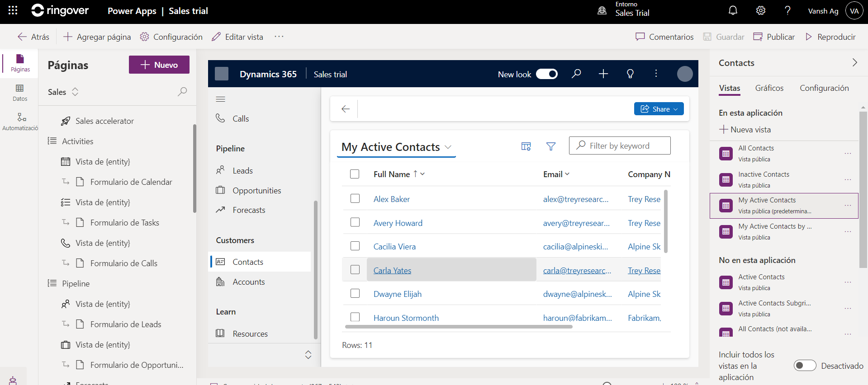
Task: Open the Datos sidebar icon
Action: coord(20,93)
